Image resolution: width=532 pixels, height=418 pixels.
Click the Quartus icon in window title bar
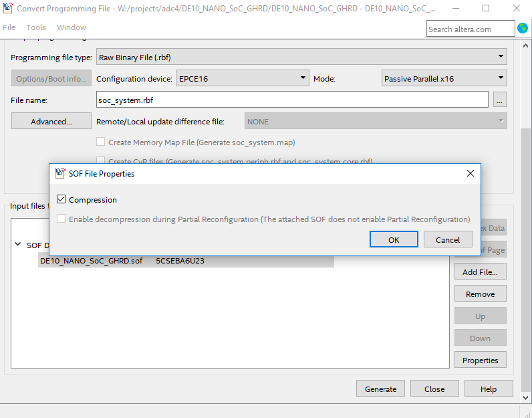click(8, 8)
